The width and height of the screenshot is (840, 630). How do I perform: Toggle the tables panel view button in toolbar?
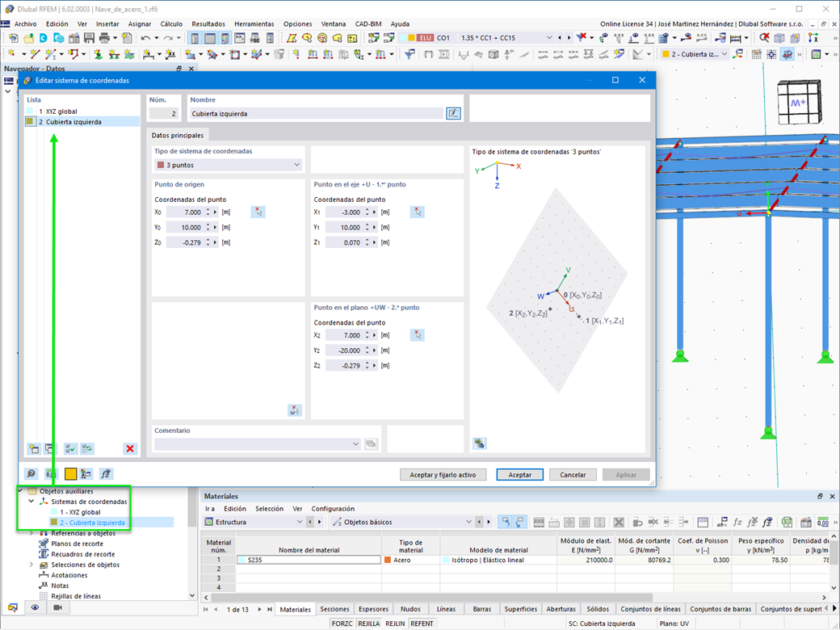(210, 38)
